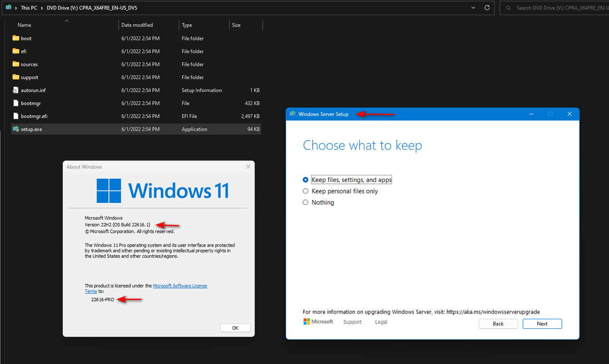Open address bar history dropdown

[473, 8]
